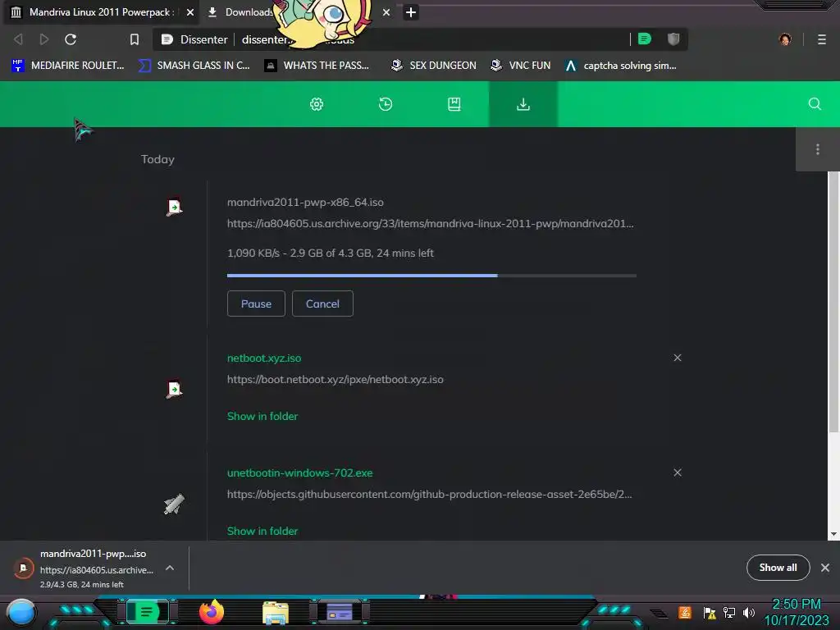Close the bottom download shelf
Image resolution: width=840 pixels, height=630 pixels.
pos(825,568)
